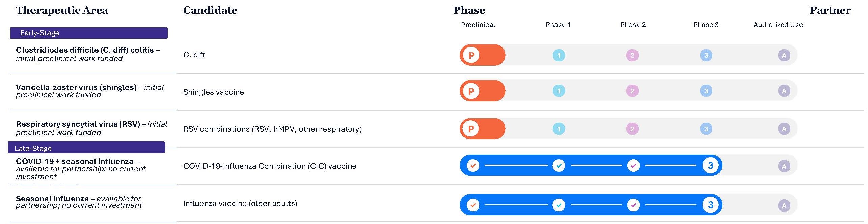Click the Partner column heading
868x224 pixels.
tap(830, 10)
